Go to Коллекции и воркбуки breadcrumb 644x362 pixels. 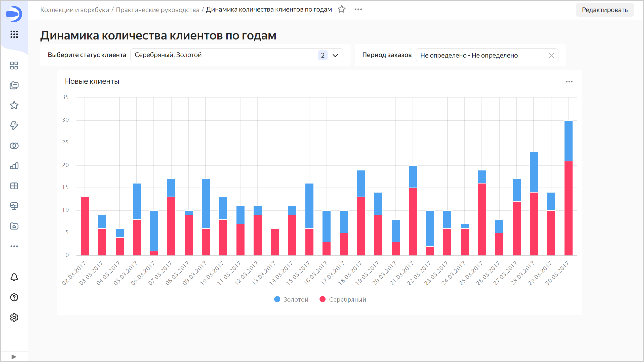point(75,10)
